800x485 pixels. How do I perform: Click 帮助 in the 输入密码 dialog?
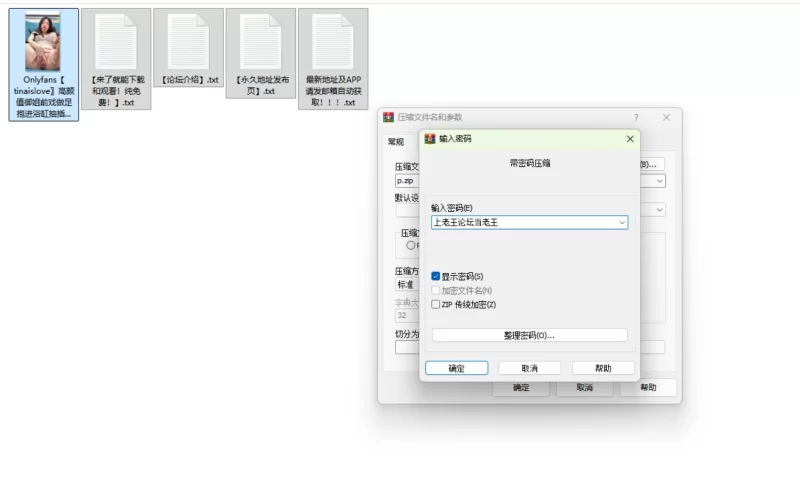click(603, 368)
